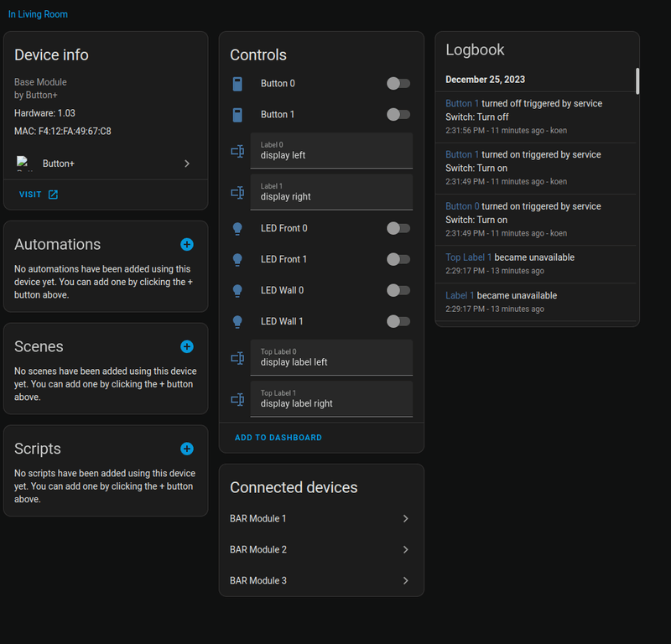This screenshot has height=644, width=671.
Task: Open the Button+ integration chevron
Action: pos(187,164)
